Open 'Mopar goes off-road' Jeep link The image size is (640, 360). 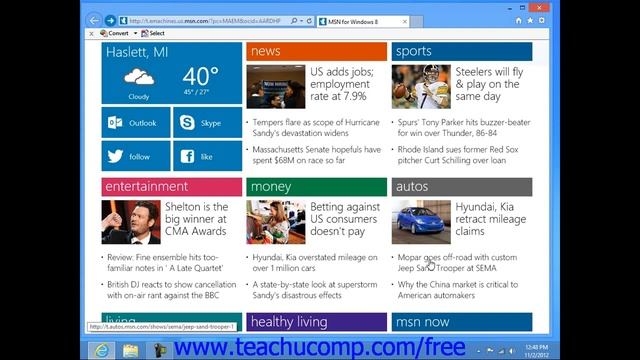(x=457, y=263)
